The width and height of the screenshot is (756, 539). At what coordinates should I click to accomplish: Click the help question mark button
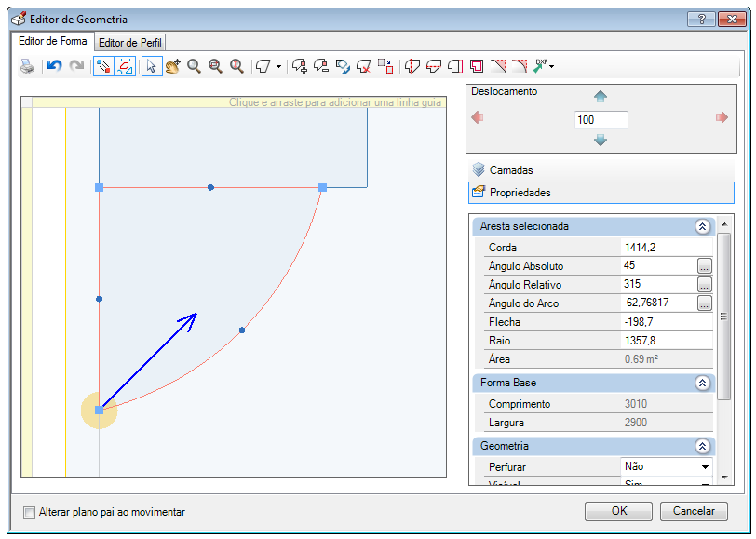701,20
